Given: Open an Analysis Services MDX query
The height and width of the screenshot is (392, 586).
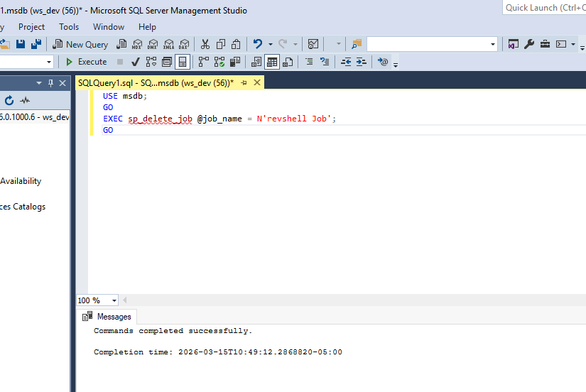Looking at the screenshot, I should tap(137, 44).
